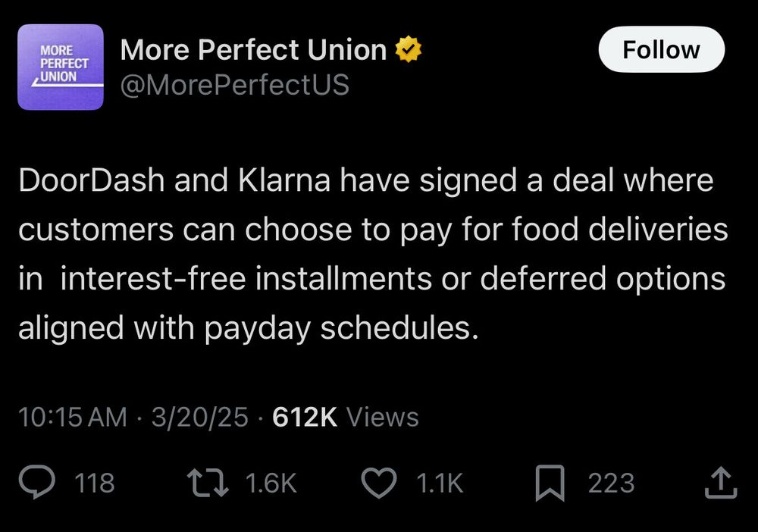
Task: Click the gold verified badge
Action: pos(410,51)
